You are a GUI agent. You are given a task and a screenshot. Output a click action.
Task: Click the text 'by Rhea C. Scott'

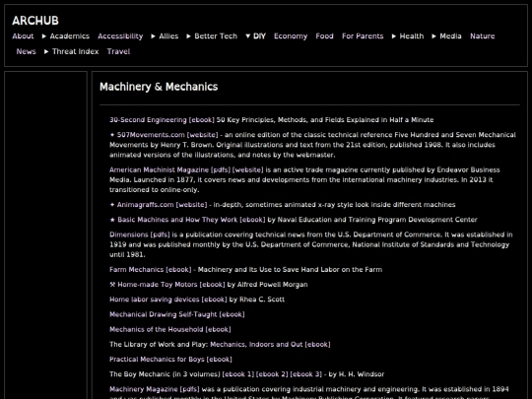point(257,299)
